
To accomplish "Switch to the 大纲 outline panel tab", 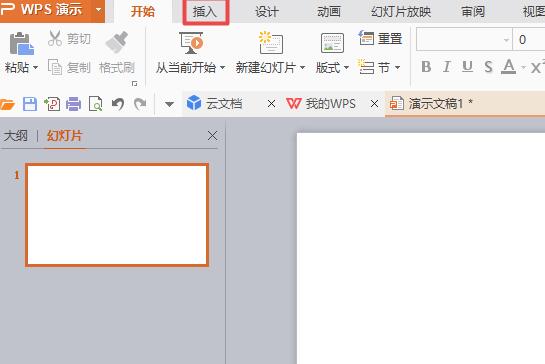I will click(x=16, y=136).
